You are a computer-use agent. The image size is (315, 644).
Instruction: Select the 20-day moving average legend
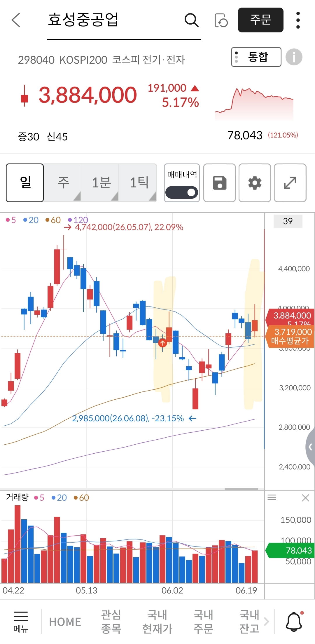tap(31, 220)
